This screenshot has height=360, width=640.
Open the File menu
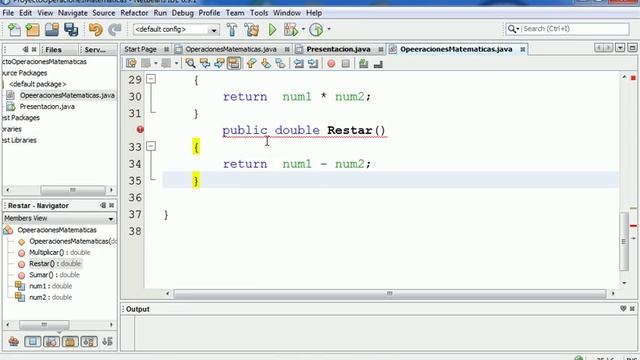pyautogui.click(x=8, y=13)
